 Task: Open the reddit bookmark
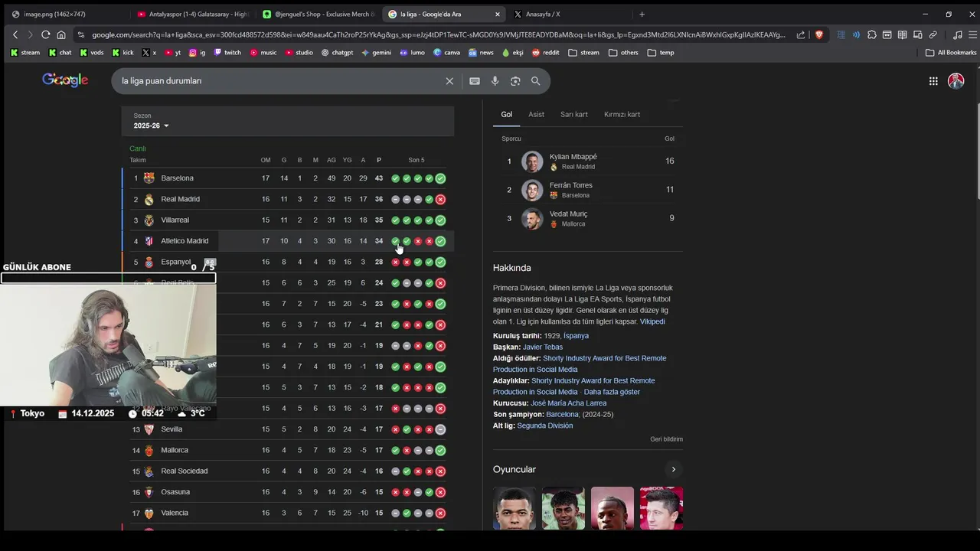coord(545,53)
